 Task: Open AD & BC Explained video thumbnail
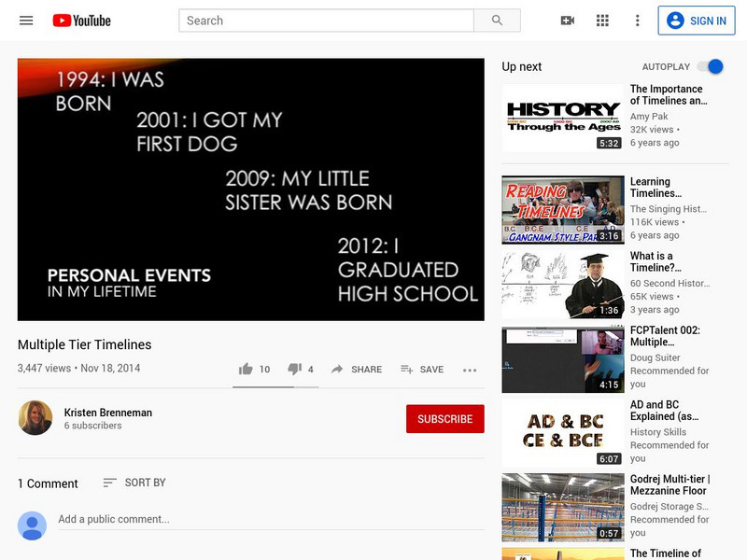[562, 434]
